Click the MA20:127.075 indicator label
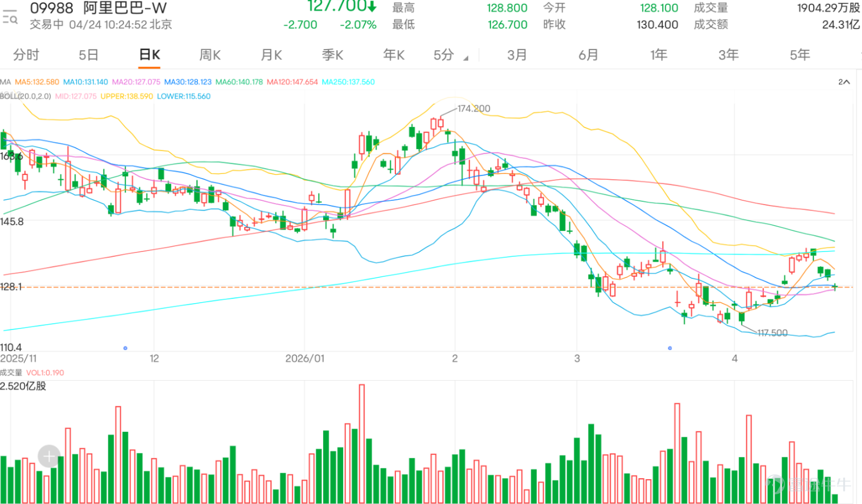The height and width of the screenshot is (504, 862). tap(136, 82)
